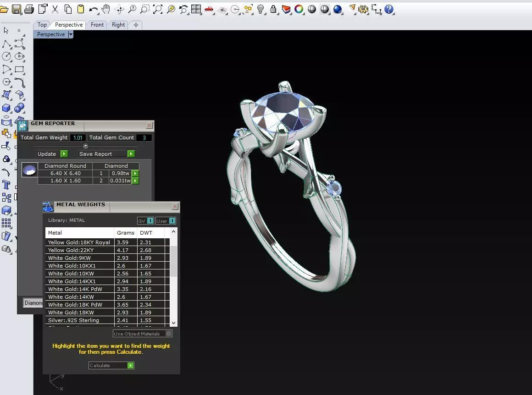
Task: Close the Metal Weights panel
Action: point(175,207)
